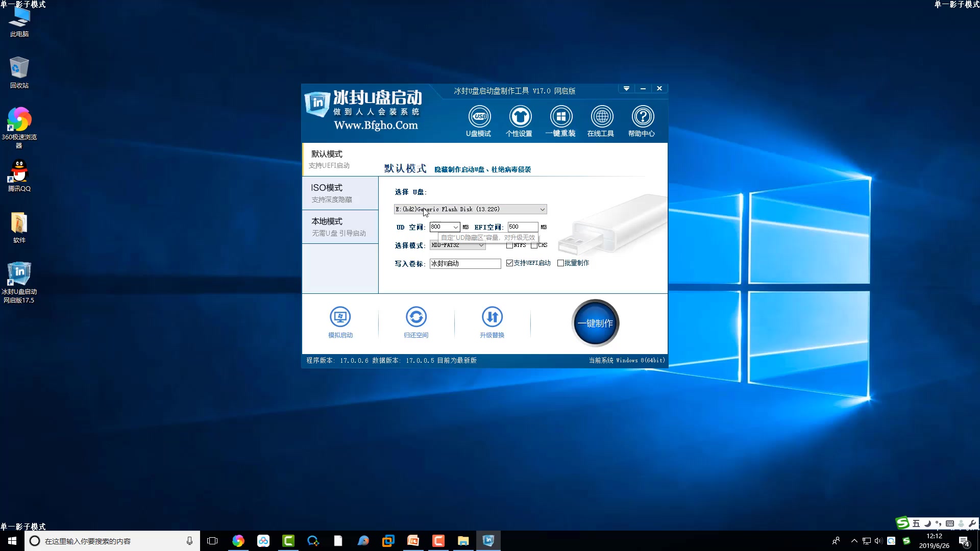Launch 一键重装 one-click reinstall
The width and height of the screenshot is (980, 551).
click(x=560, y=121)
